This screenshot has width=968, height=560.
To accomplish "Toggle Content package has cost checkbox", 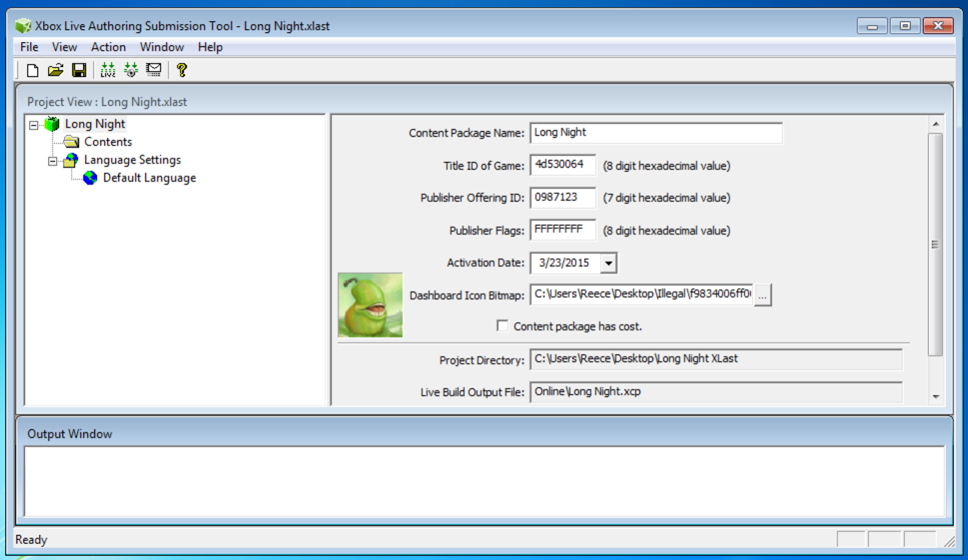I will (502, 325).
